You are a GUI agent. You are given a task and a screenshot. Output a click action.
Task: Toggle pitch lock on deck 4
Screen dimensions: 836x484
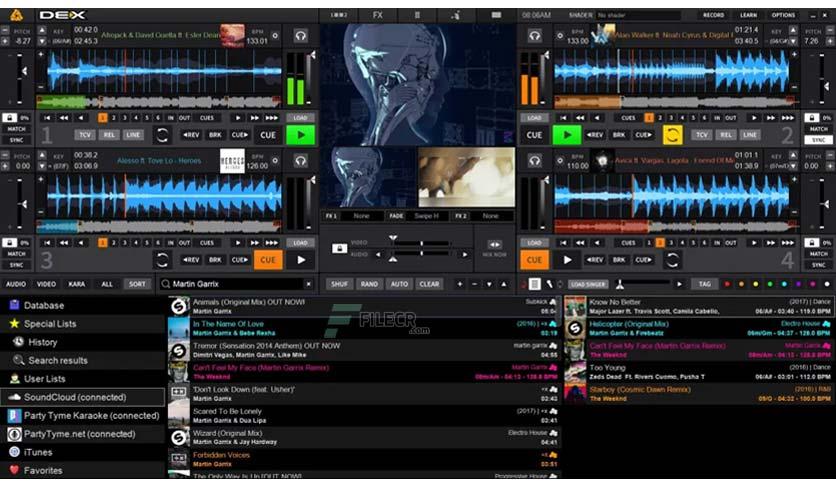pyautogui.click(x=811, y=243)
